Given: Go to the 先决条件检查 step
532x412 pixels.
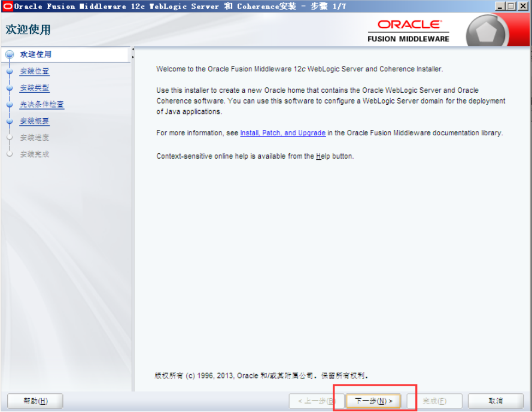Looking at the screenshot, I should pos(42,104).
